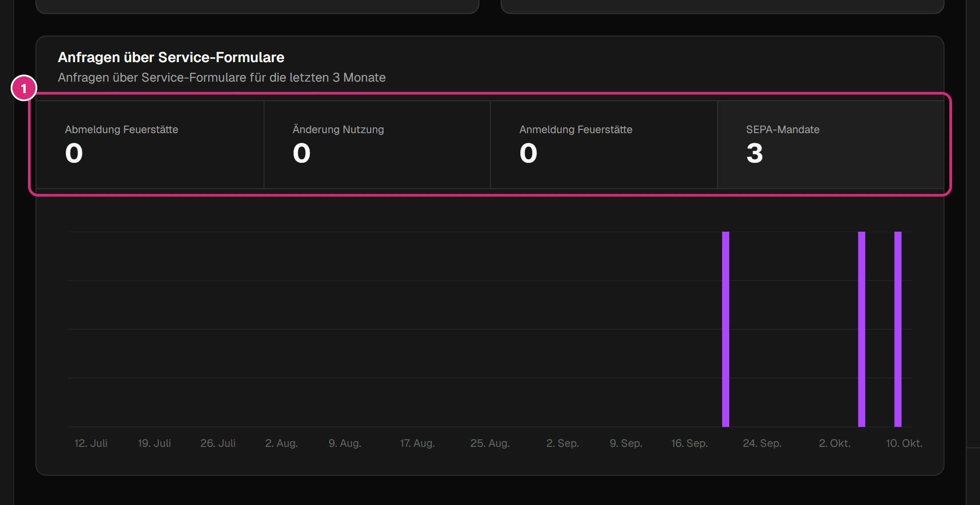
Task: Click the bar after 16. Sep.
Action: coord(726,329)
